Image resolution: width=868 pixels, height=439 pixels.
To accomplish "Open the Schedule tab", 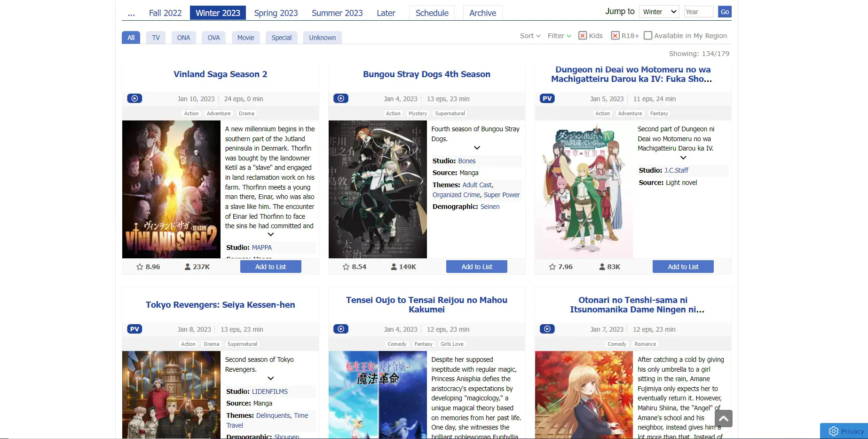I will tap(432, 13).
